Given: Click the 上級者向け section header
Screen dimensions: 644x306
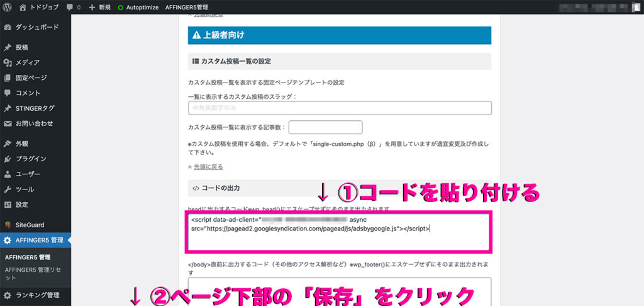Looking at the screenshot, I should coord(339,35).
